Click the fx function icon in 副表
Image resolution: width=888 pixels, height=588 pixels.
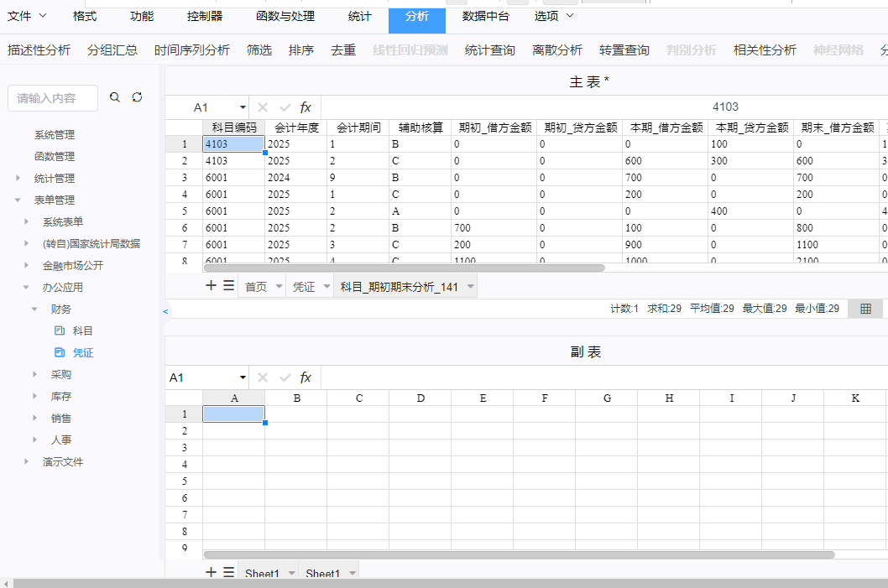[x=306, y=377]
